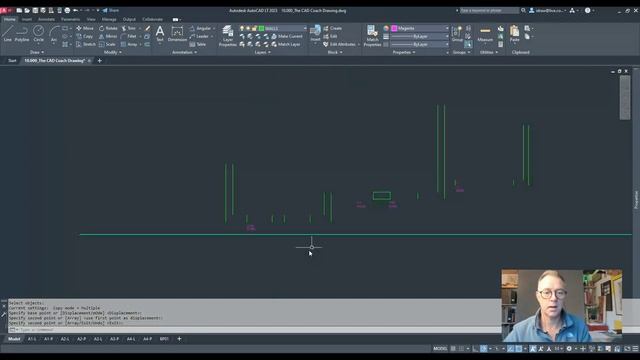Switch to the View ribbon tab
The height and width of the screenshot is (360, 640).
click(91, 19)
